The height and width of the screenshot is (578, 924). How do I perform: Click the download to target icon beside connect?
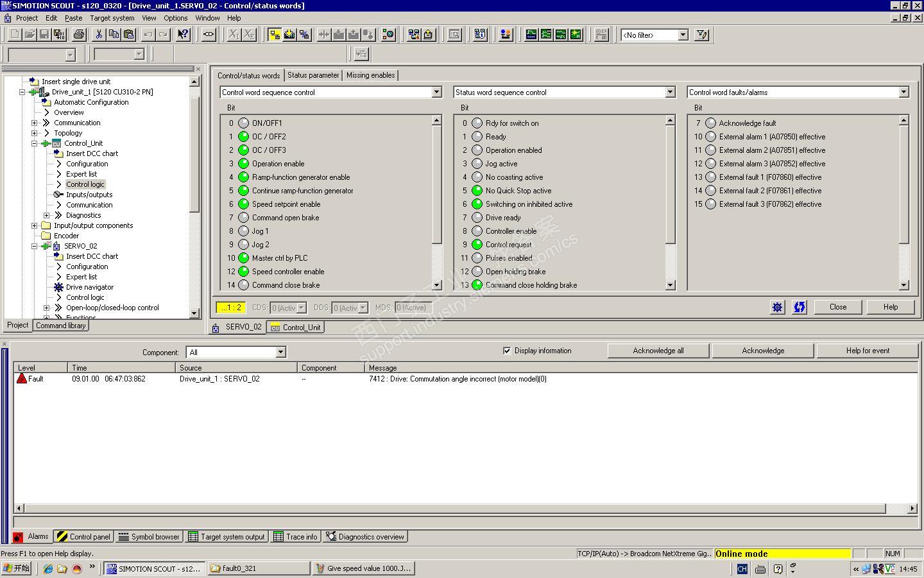tap(289, 35)
